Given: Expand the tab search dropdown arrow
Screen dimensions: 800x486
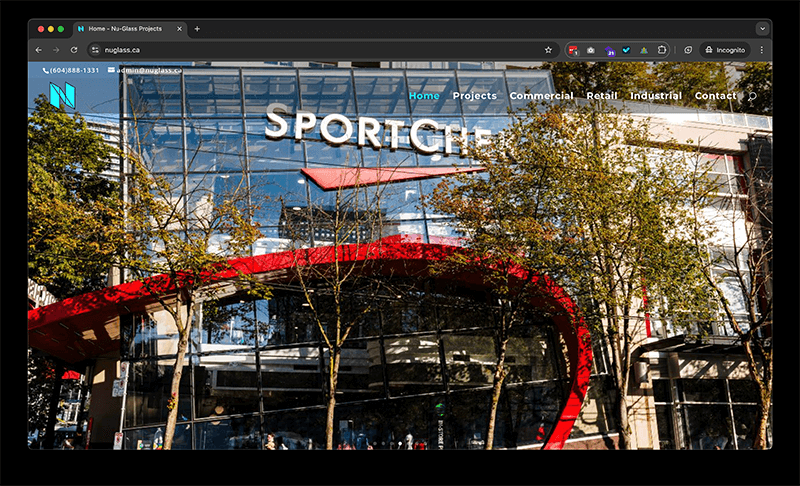Looking at the screenshot, I should [x=762, y=29].
